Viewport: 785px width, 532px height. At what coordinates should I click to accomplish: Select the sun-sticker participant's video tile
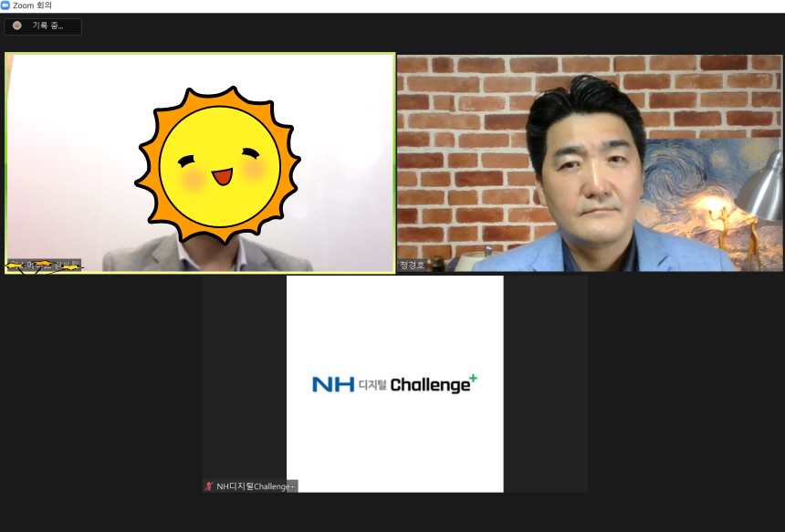(200, 163)
